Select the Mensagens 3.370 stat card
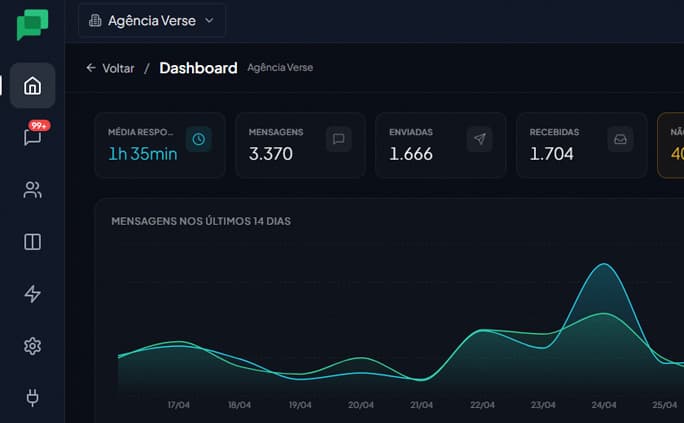The height and width of the screenshot is (423, 684). 300,145
